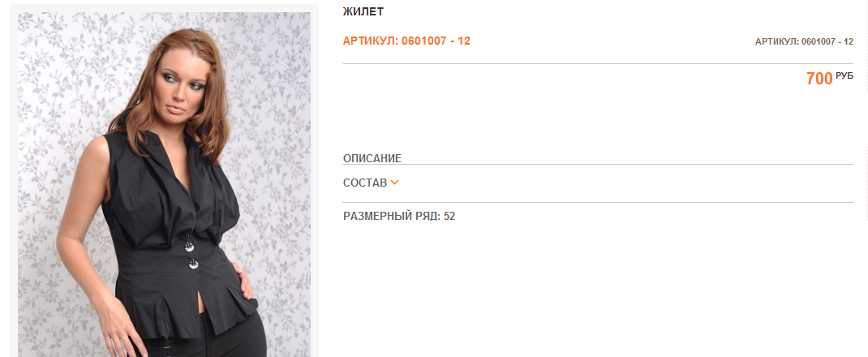Click the divider line below СОСТАВ
The height and width of the screenshot is (357, 868).
(x=598, y=203)
